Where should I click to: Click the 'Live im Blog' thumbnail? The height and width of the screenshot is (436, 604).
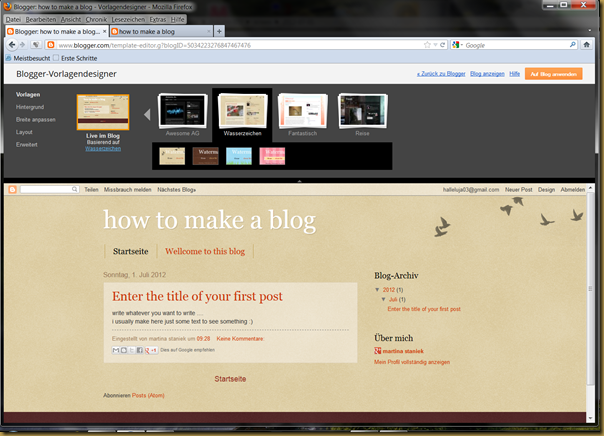click(x=103, y=112)
